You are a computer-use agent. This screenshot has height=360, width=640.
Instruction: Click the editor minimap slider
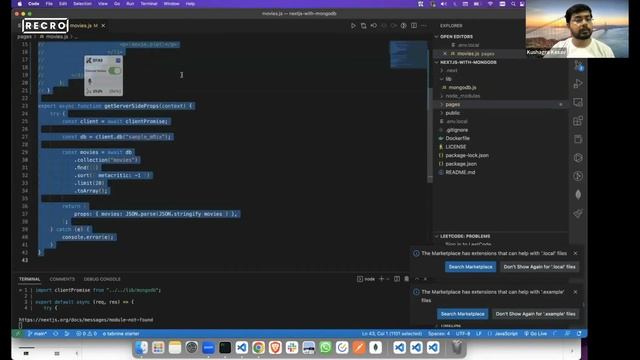pos(408,54)
